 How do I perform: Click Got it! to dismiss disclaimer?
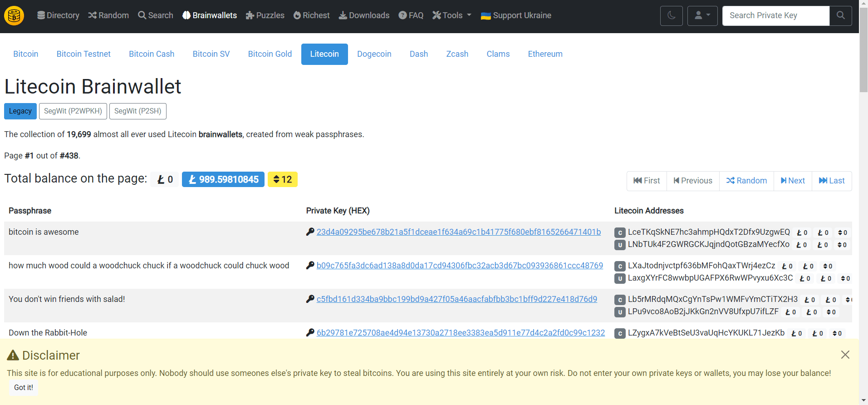pyautogui.click(x=24, y=387)
